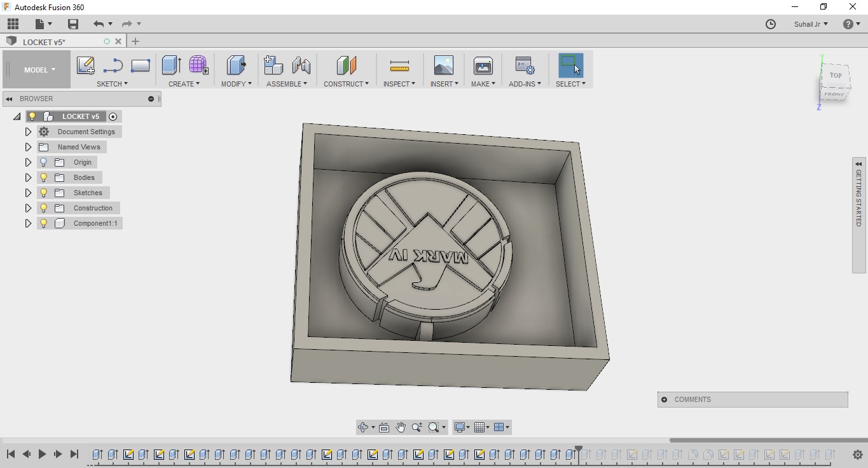
Task: Redo the last action
Action: [x=127, y=24]
